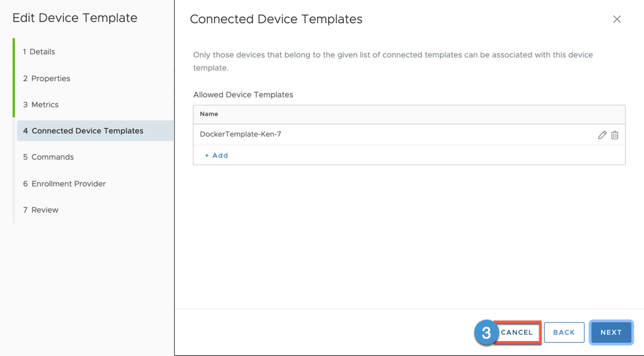Delete DockerTemplate-Ken-7 using the trash icon
The height and width of the screenshot is (356, 644).
(615, 135)
